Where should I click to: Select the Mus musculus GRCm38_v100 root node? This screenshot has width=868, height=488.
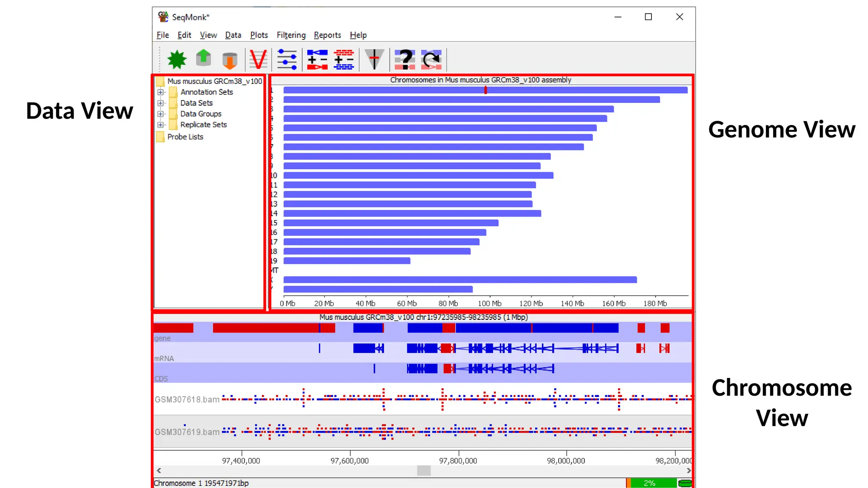pos(214,81)
